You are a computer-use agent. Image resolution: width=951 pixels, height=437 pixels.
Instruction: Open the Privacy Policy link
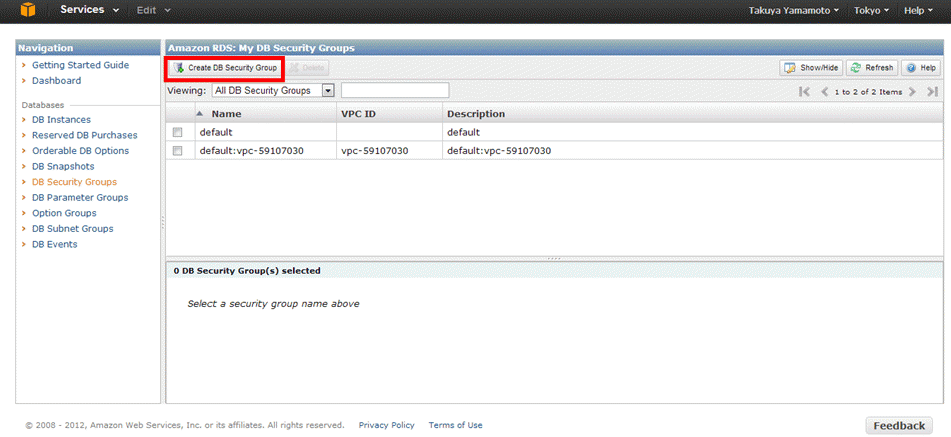pyautogui.click(x=386, y=425)
